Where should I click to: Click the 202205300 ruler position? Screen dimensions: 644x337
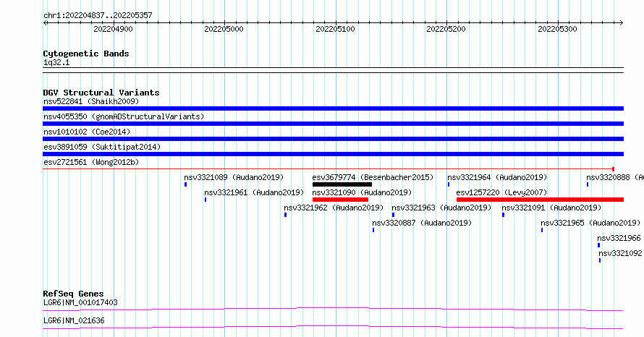point(557,29)
